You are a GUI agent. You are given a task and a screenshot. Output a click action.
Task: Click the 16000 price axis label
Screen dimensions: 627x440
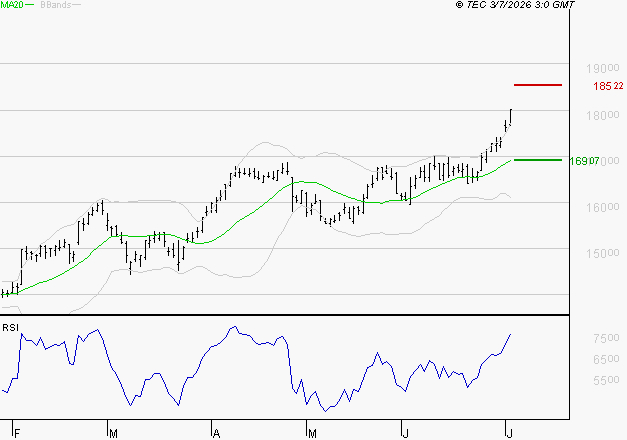point(603,208)
